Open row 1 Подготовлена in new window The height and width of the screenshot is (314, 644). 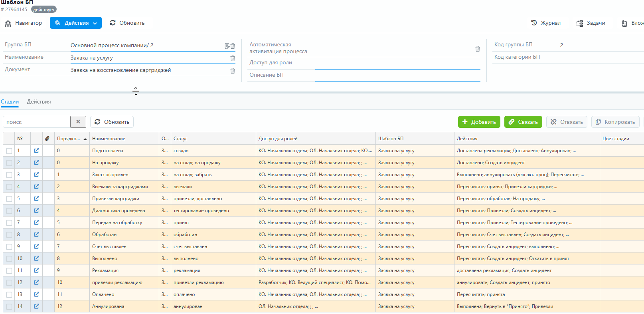(x=36, y=151)
